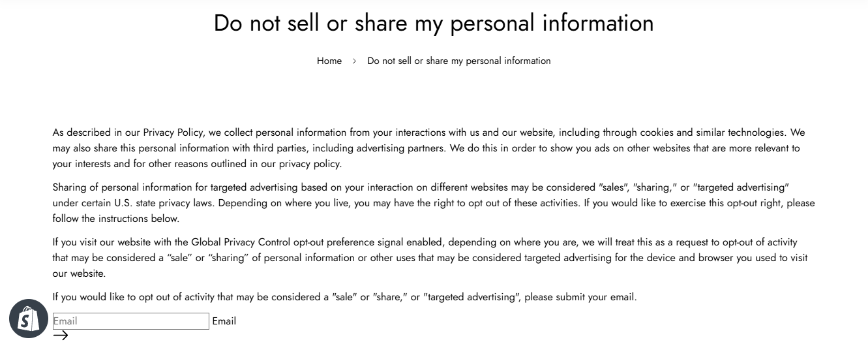Click the phrase "advertising partners"

[400, 148]
